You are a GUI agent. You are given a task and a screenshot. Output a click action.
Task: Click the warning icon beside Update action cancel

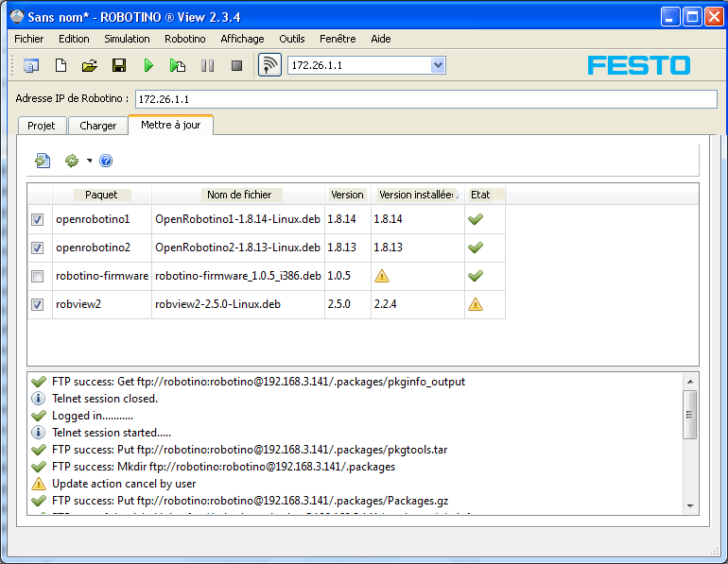tap(39, 484)
